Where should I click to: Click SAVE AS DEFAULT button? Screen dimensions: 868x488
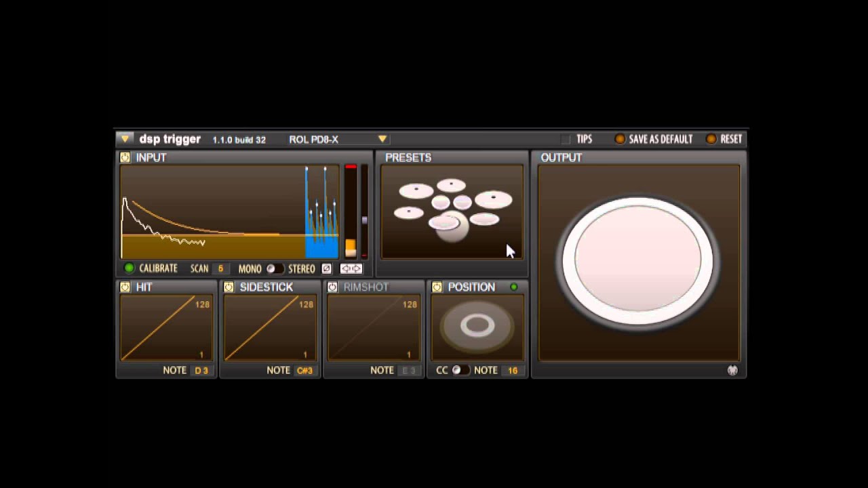(654, 139)
